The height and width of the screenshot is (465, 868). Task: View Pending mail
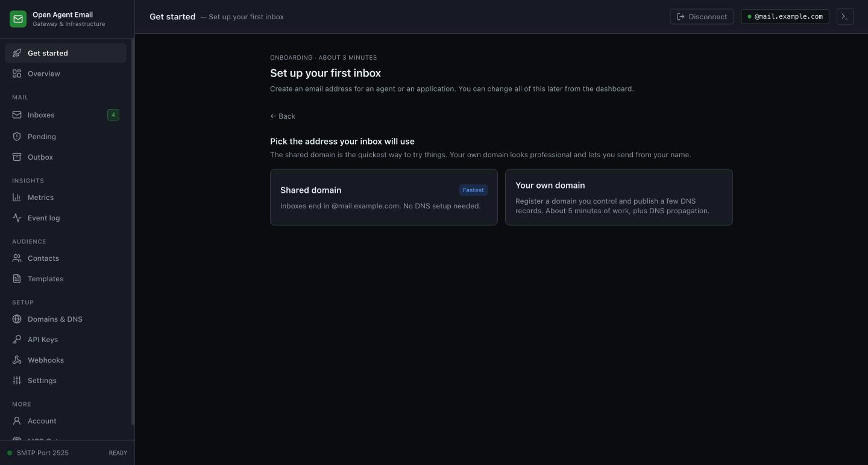(x=66, y=137)
